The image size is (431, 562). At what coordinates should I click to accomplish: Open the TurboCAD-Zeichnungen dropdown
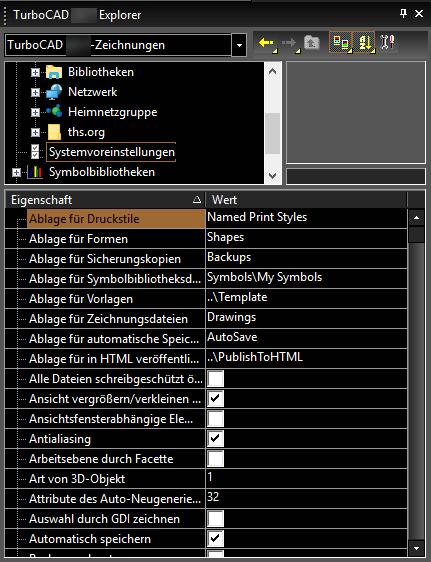[239, 45]
